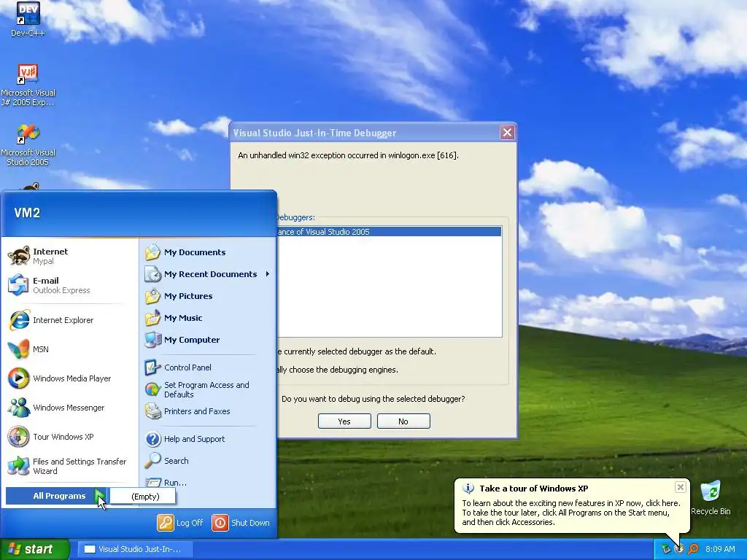Select the Visual Studio Just-In-Time taskbar item
This screenshot has height=560, width=747.
coord(135,549)
